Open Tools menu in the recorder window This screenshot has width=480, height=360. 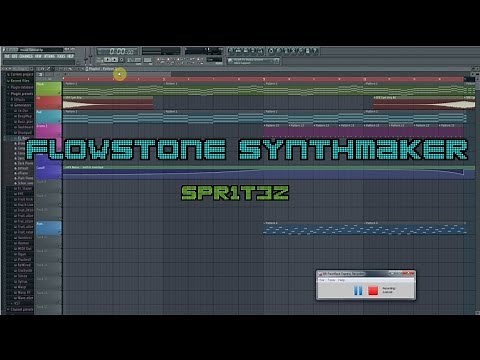[x=331, y=280]
